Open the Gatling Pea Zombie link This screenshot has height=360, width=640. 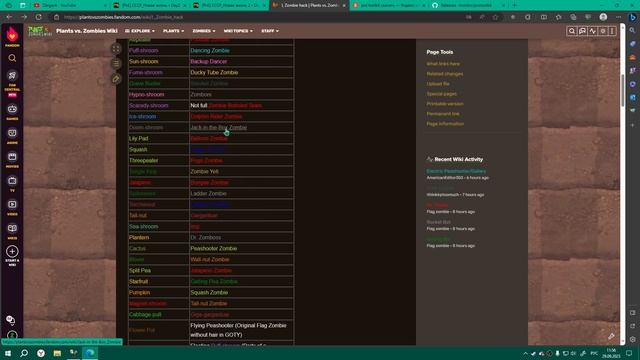[x=214, y=282]
